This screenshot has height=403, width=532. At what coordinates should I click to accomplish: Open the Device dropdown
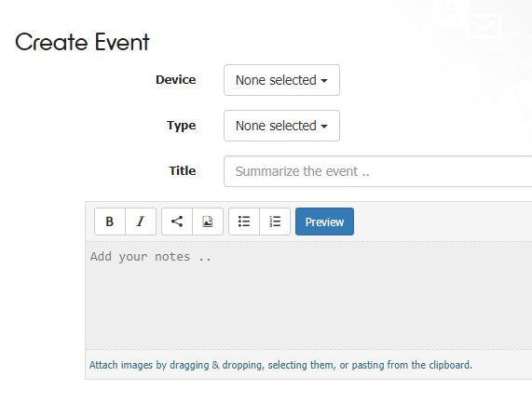point(281,80)
